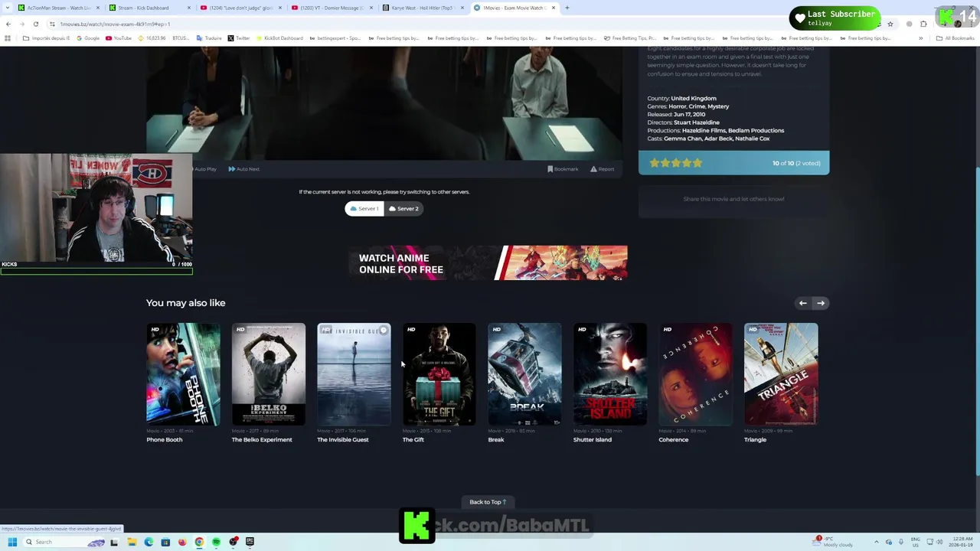Click Triangle title link
Screen dimensions: 980x551
click(x=755, y=440)
